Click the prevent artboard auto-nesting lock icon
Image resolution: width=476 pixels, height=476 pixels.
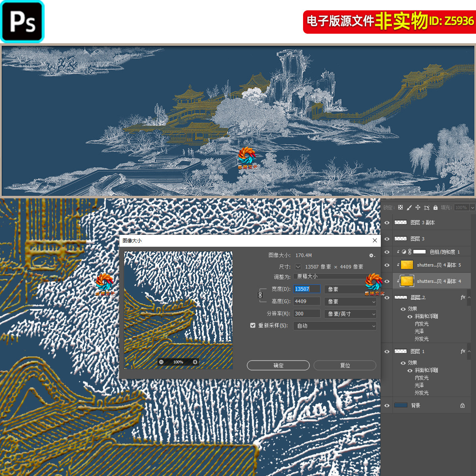pyautogui.click(x=427, y=207)
